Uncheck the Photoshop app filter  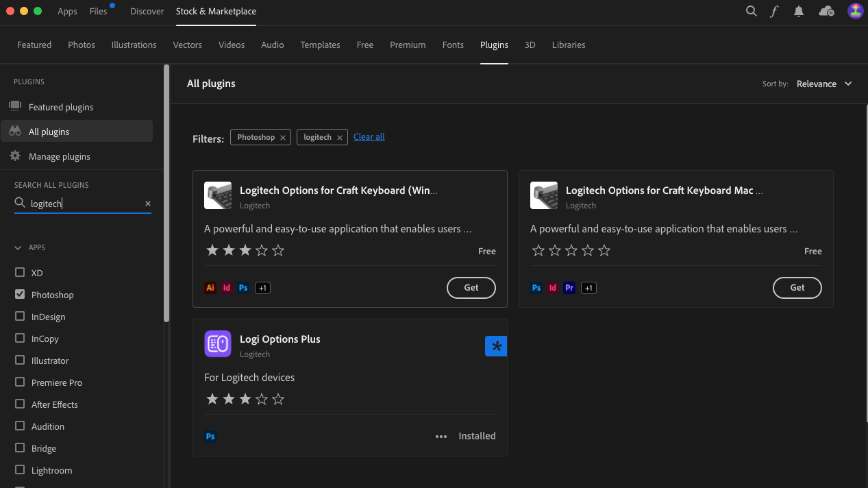[19, 294]
